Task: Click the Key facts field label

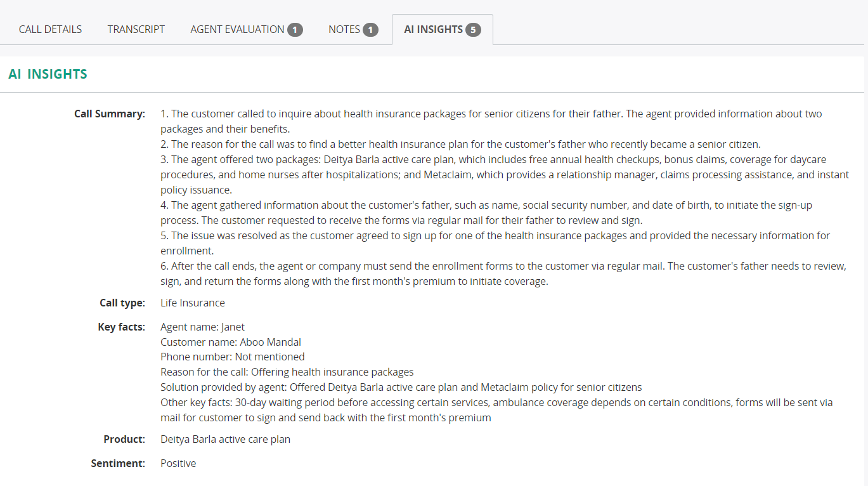Action: (121, 327)
